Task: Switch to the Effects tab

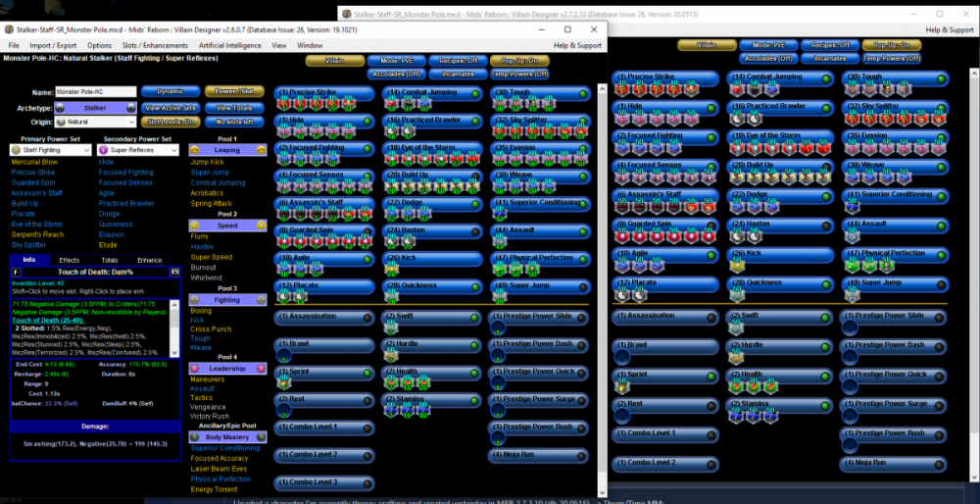Action: point(70,260)
